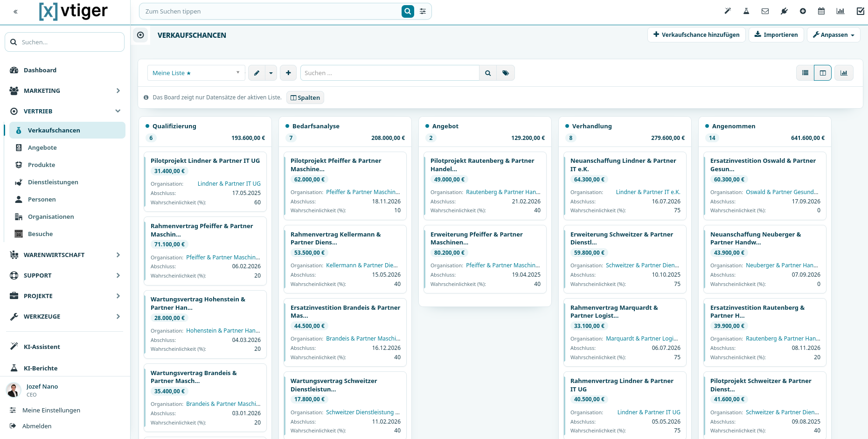Open the Meine Liste dropdown
Image resolution: width=868 pixels, height=439 pixels.
[x=196, y=73]
